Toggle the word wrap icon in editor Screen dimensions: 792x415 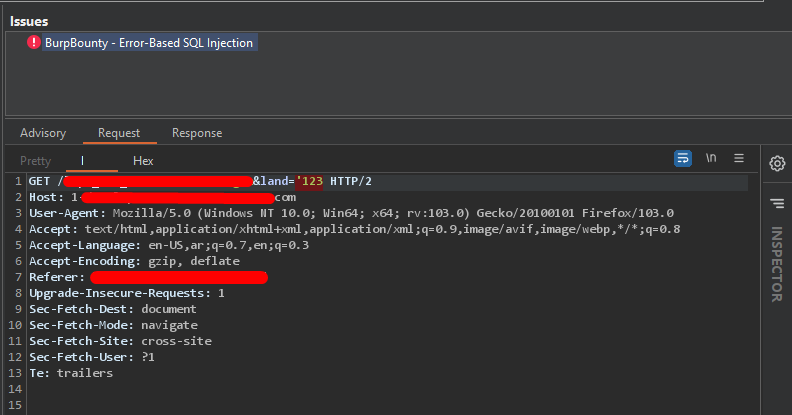(x=683, y=158)
